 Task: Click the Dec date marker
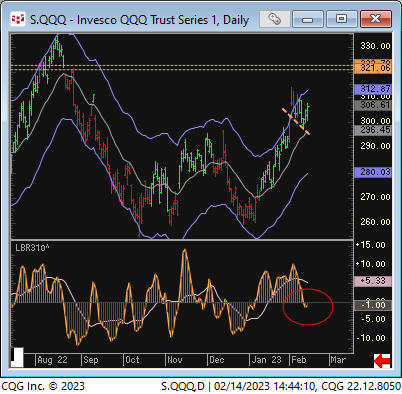(x=217, y=360)
